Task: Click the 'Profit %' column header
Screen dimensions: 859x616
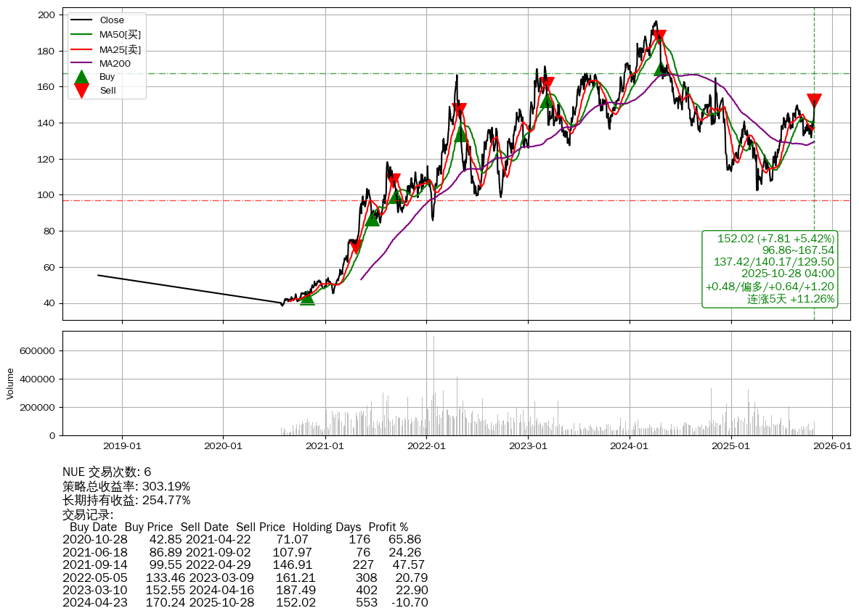Action: point(388,527)
